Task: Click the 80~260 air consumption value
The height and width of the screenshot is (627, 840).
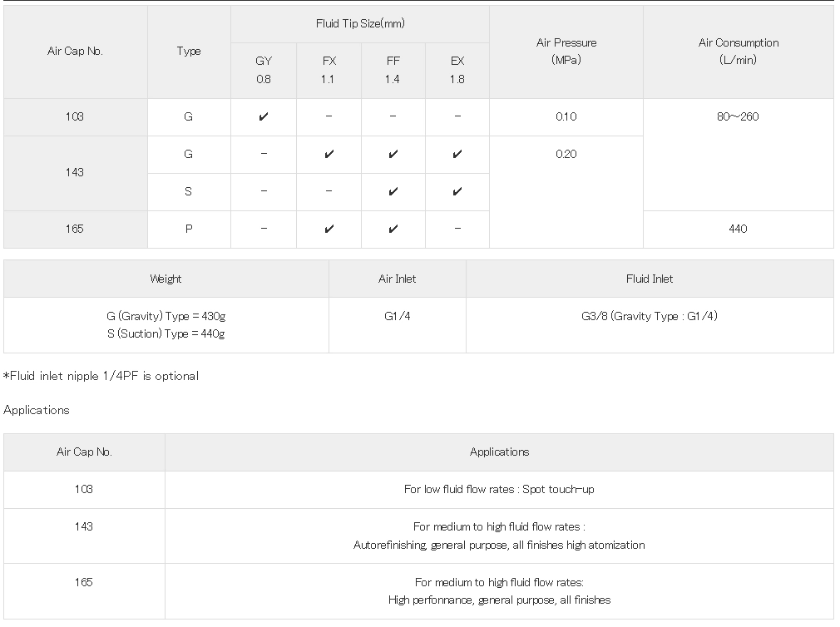Action: click(x=739, y=117)
